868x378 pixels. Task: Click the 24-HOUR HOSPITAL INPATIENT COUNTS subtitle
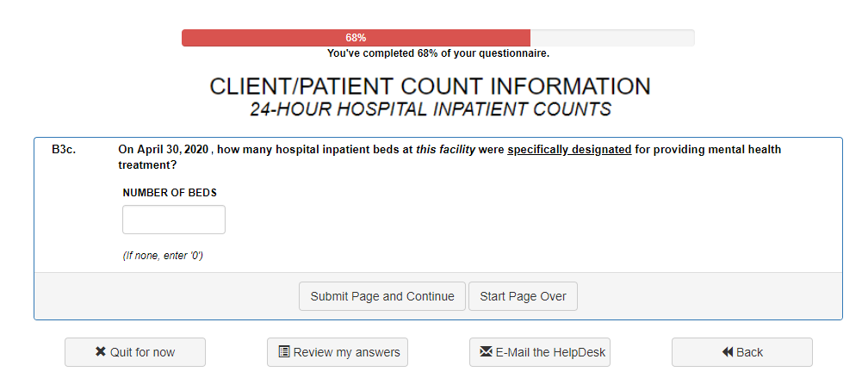coord(430,109)
